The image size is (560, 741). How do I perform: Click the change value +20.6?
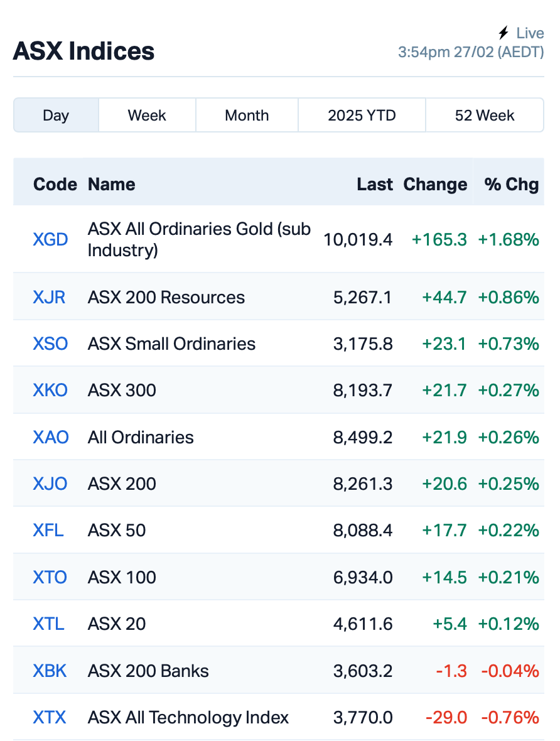click(444, 484)
